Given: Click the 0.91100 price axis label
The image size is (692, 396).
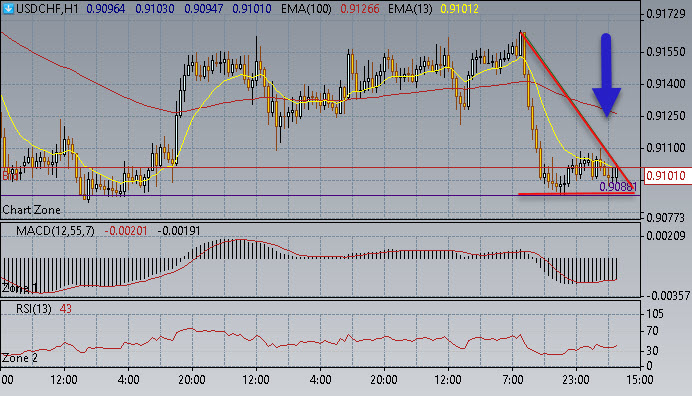Looking at the screenshot, I should pyautogui.click(x=666, y=148).
